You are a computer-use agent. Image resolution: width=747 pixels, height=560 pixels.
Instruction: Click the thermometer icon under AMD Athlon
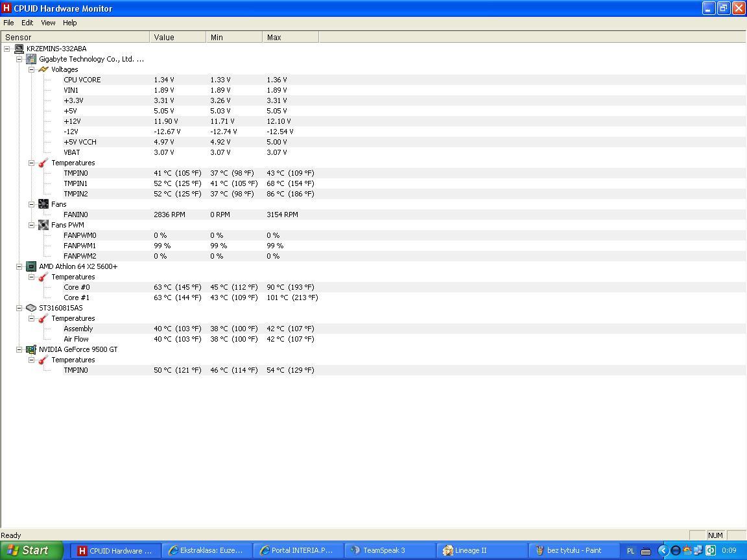tap(43, 277)
